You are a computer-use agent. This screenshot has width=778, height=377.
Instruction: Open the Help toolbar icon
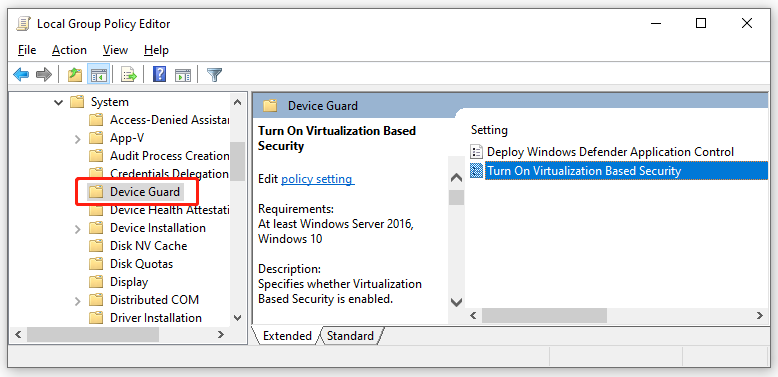[159, 75]
